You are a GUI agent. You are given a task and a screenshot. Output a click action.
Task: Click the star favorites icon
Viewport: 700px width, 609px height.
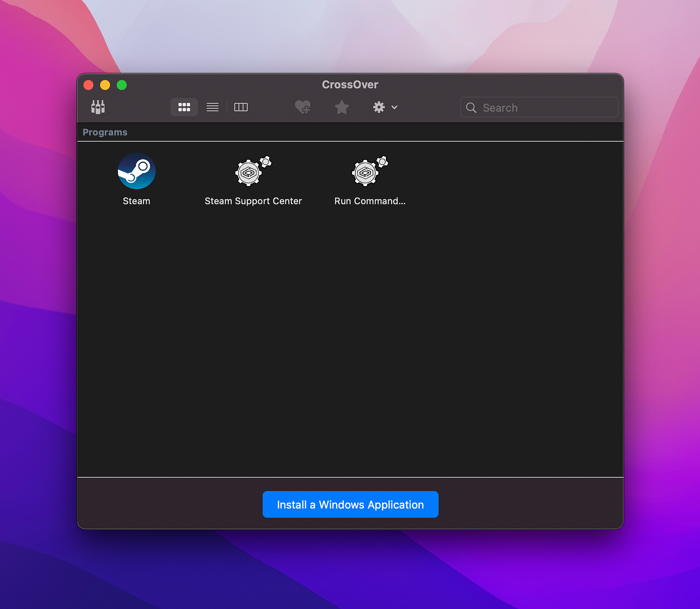pyautogui.click(x=341, y=107)
